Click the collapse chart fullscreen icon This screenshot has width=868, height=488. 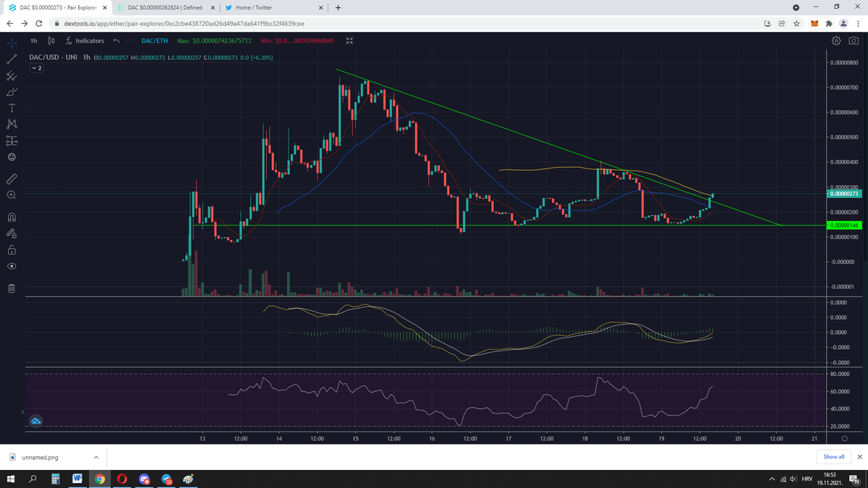349,40
